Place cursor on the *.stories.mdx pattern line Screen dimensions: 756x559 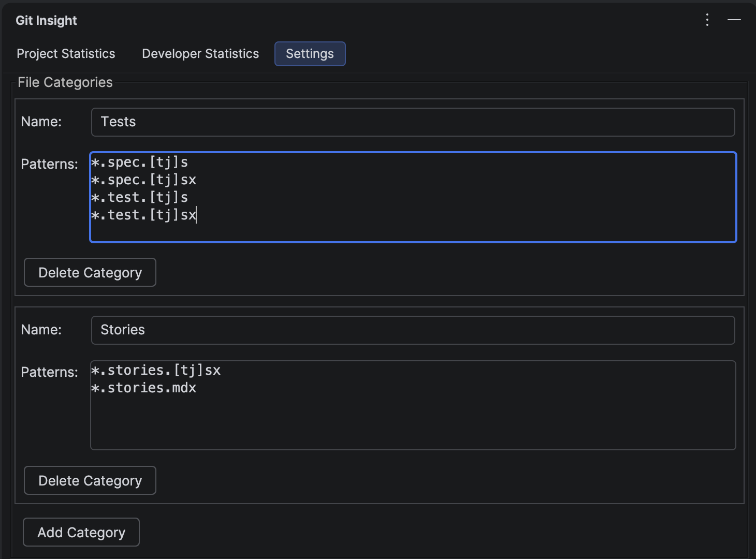click(143, 388)
